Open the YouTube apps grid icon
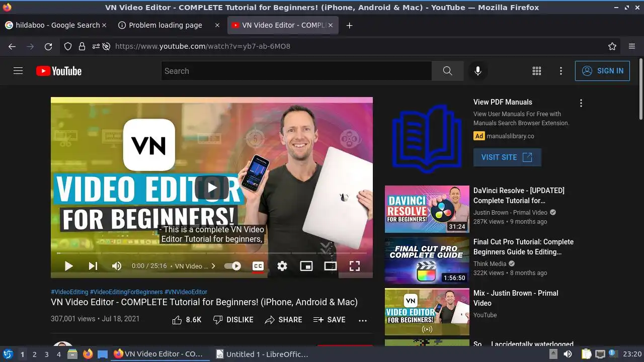 coord(537,71)
